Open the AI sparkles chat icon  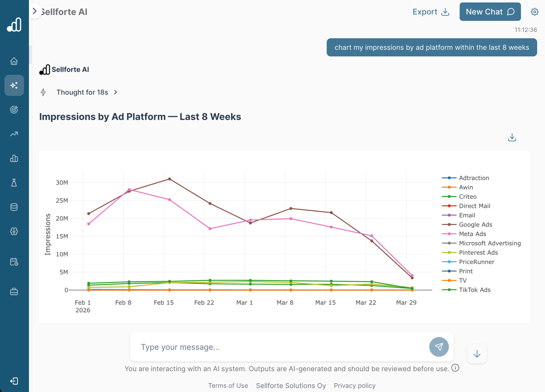pyautogui.click(x=14, y=85)
